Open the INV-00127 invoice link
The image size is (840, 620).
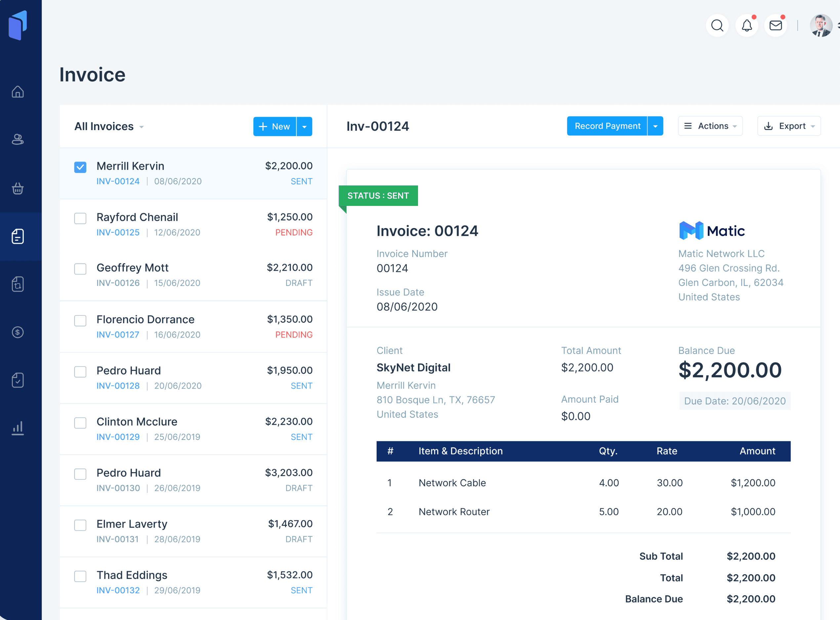point(118,334)
